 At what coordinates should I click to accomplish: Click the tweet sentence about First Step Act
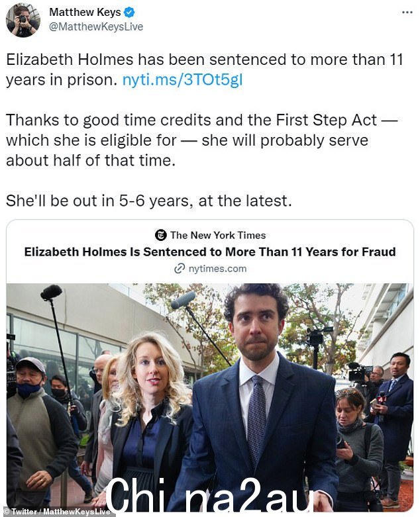[x=201, y=140]
